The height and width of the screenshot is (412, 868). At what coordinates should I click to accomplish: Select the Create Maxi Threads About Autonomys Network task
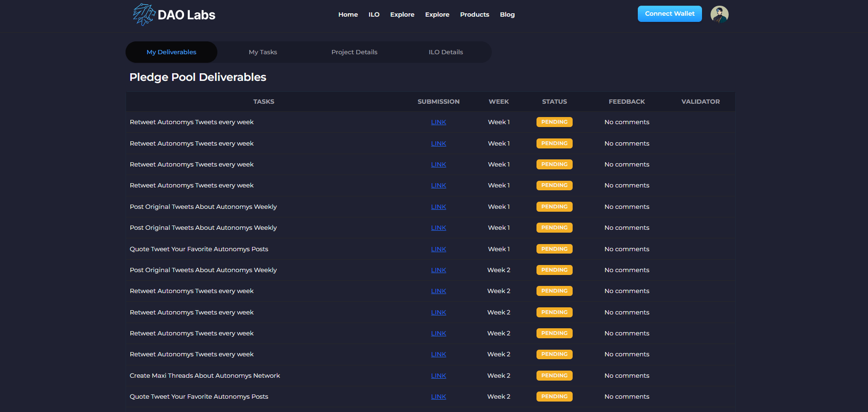205,376
